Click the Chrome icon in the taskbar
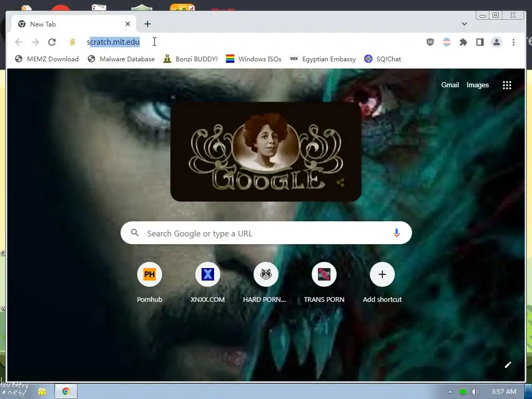 [x=66, y=392]
